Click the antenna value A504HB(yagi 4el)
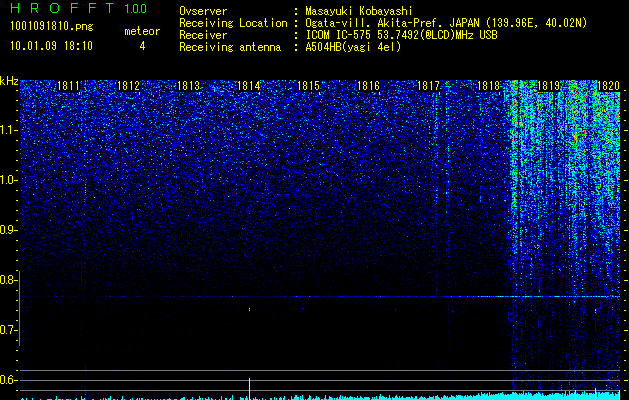The width and height of the screenshot is (629, 400). click(353, 47)
